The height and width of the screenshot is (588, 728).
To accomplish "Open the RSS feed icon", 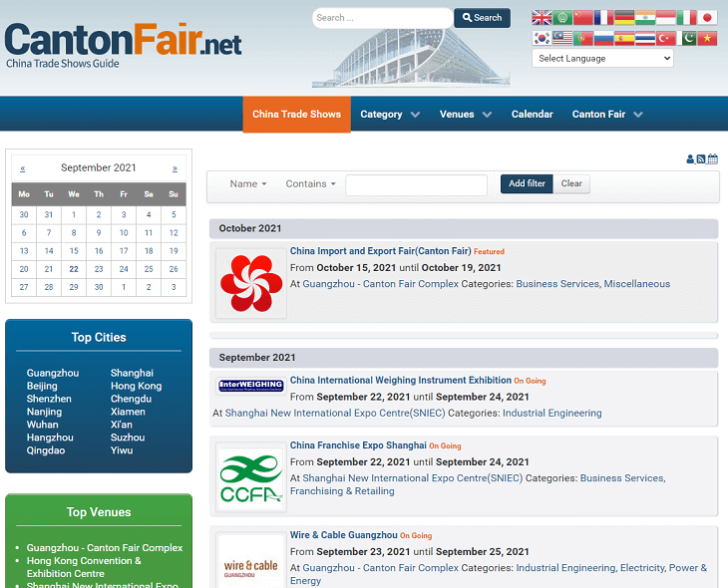I will point(701,159).
